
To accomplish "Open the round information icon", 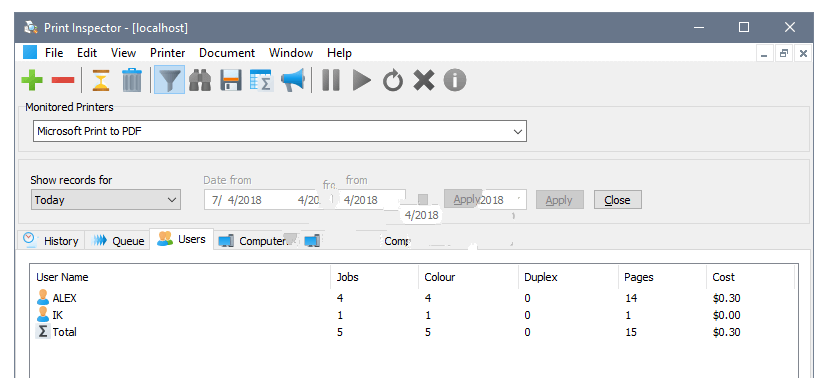I will coord(454,81).
